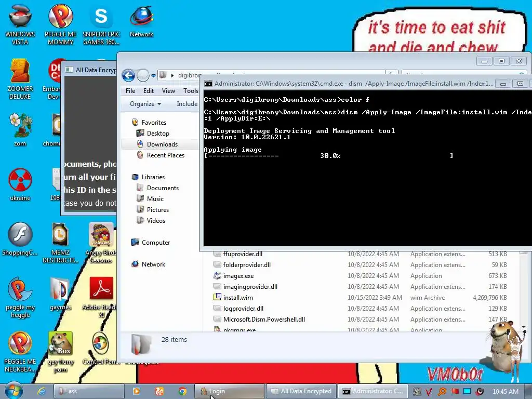The image size is (532, 399).
Task: Open the Tools menu in Explorer
Action: coord(191,90)
